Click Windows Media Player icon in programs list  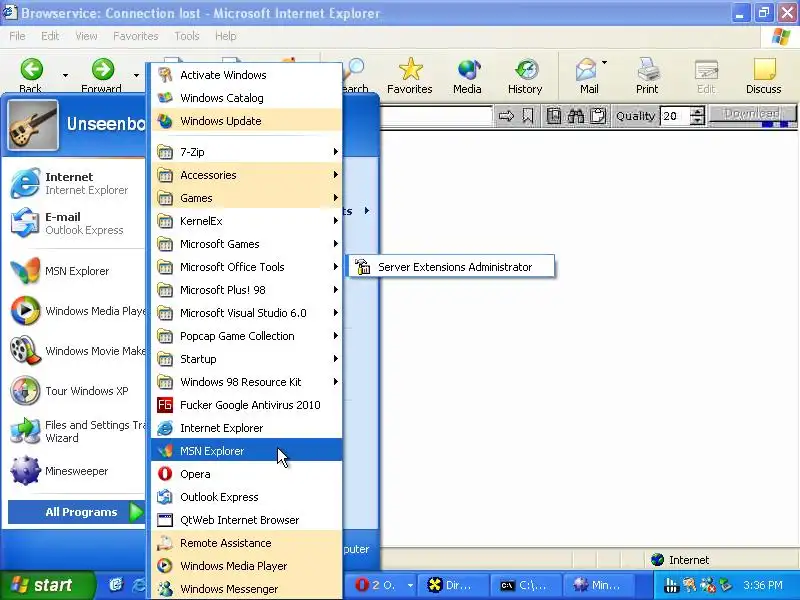click(x=165, y=566)
